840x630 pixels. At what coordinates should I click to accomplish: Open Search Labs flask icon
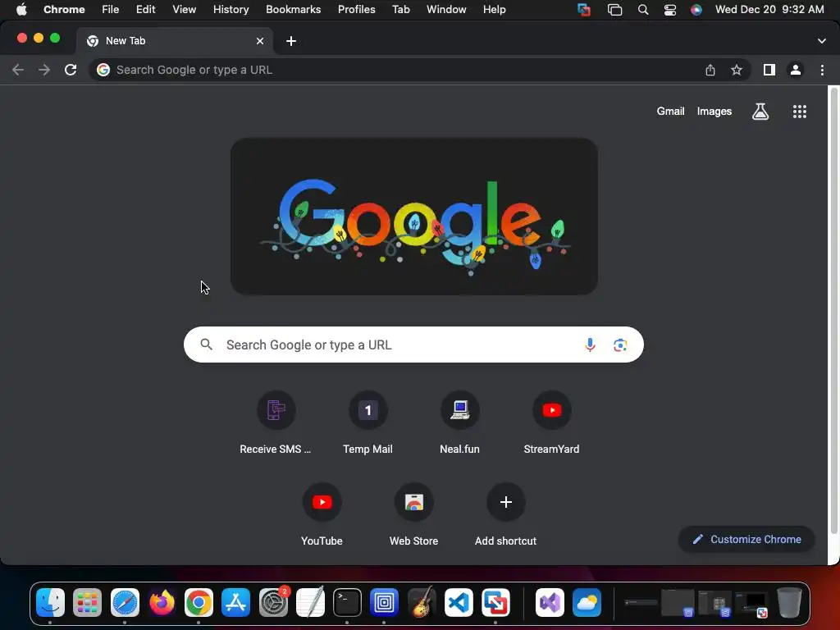tap(760, 112)
